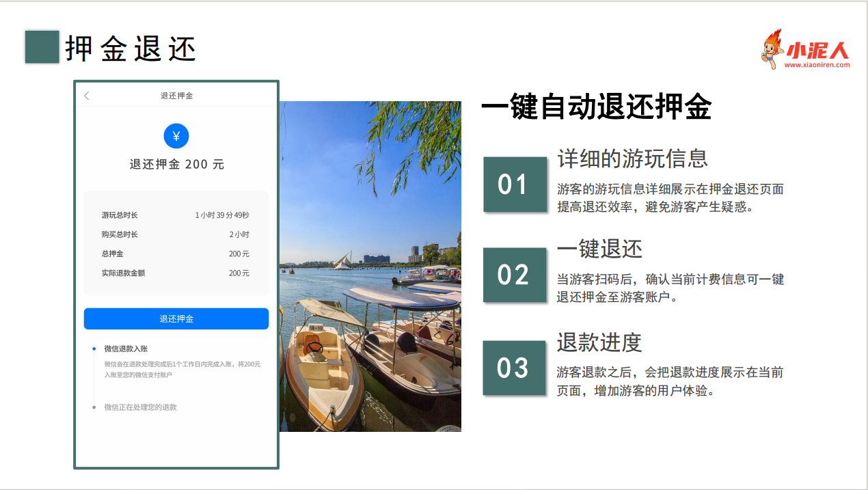Image resolution: width=868 pixels, height=490 pixels.
Task: Toggle the 微信退款入账 progress step
Action: pyautogui.click(x=126, y=349)
